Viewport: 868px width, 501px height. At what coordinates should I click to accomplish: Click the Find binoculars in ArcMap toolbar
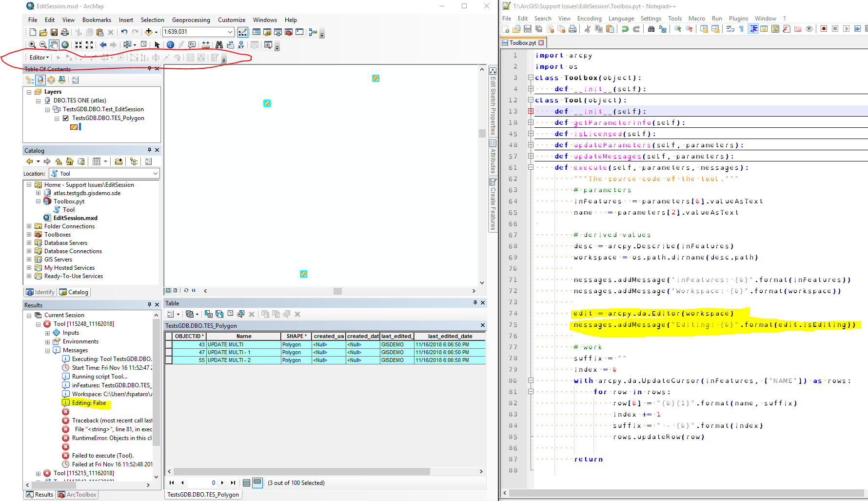coord(219,45)
